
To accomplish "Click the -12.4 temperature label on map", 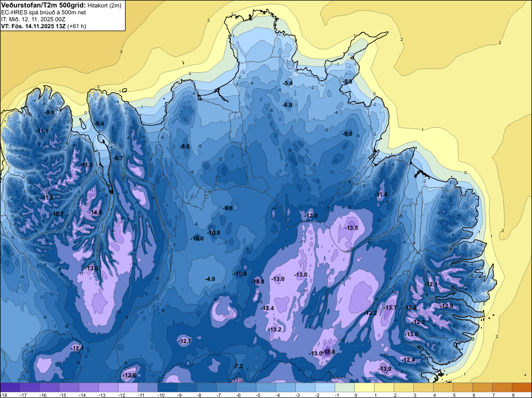I will (408, 360).
